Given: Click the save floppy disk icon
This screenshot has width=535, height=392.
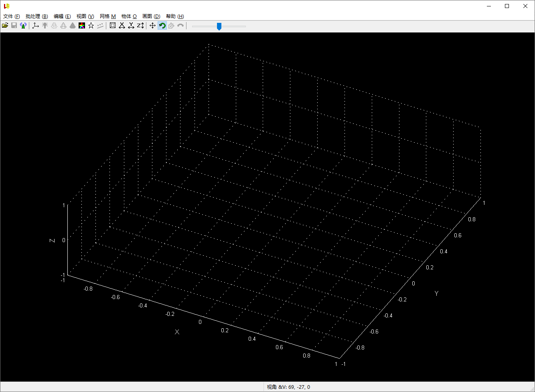Looking at the screenshot, I should tap(14, 26).
